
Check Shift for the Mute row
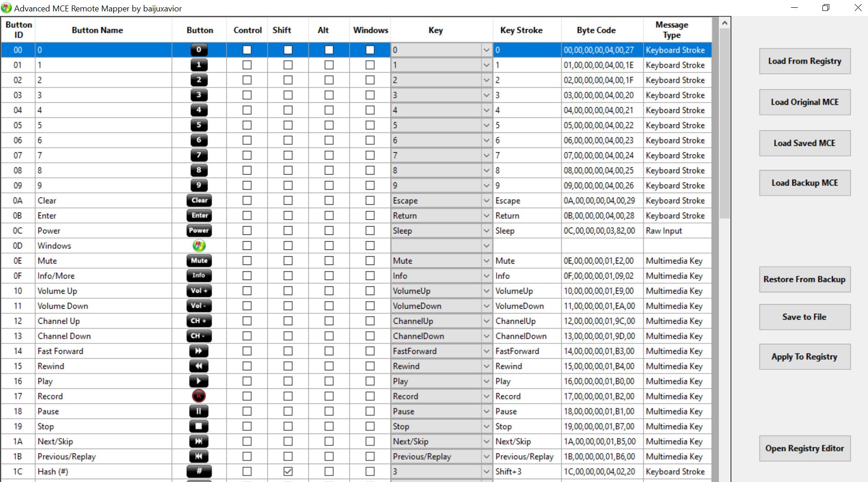pos(288,261)
